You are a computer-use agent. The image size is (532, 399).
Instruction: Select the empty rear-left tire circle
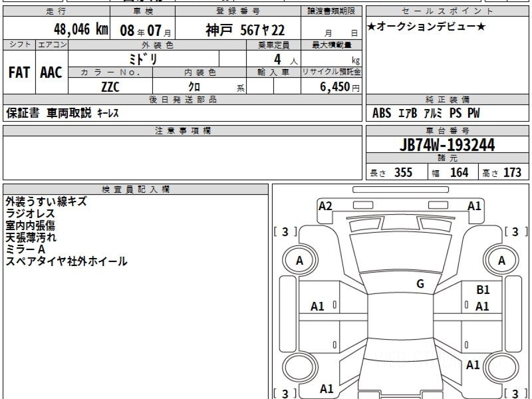pos(300,368)
